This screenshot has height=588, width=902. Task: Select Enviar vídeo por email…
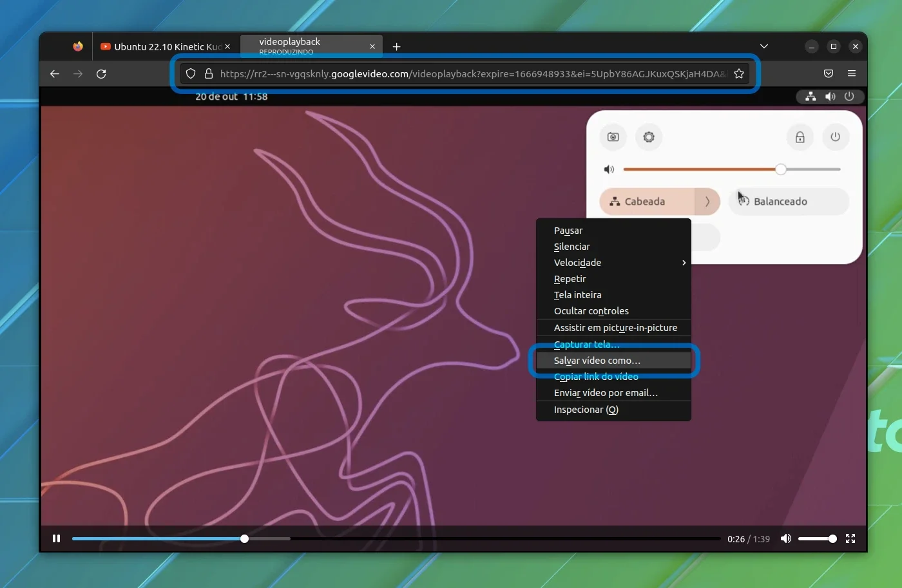pos(613,393)
